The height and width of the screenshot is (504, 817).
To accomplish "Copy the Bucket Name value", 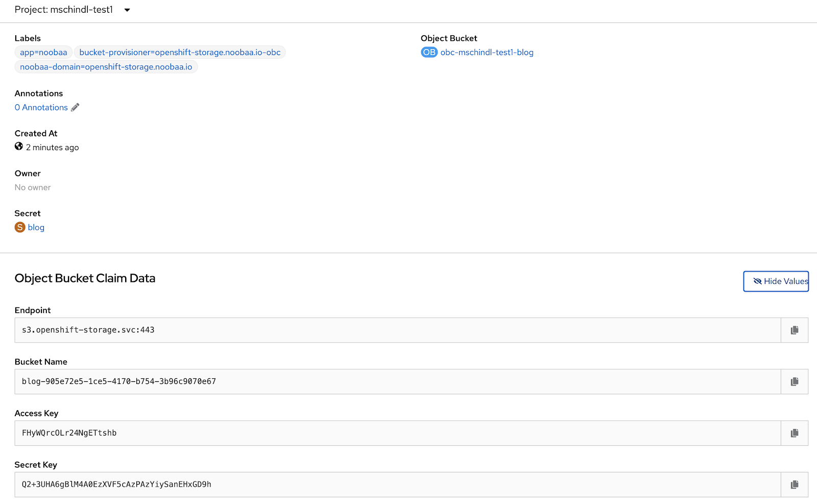I will point(794,382).
